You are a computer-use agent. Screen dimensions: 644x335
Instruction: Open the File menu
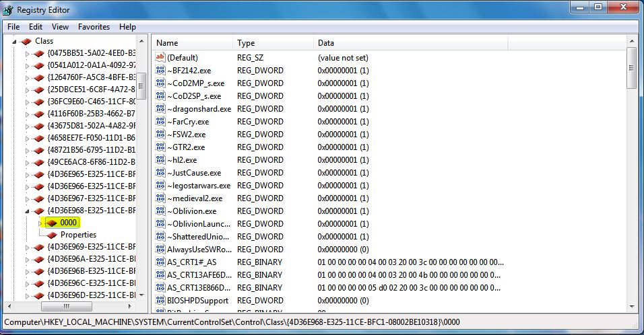pyautogui.click(x=13, y=27)
